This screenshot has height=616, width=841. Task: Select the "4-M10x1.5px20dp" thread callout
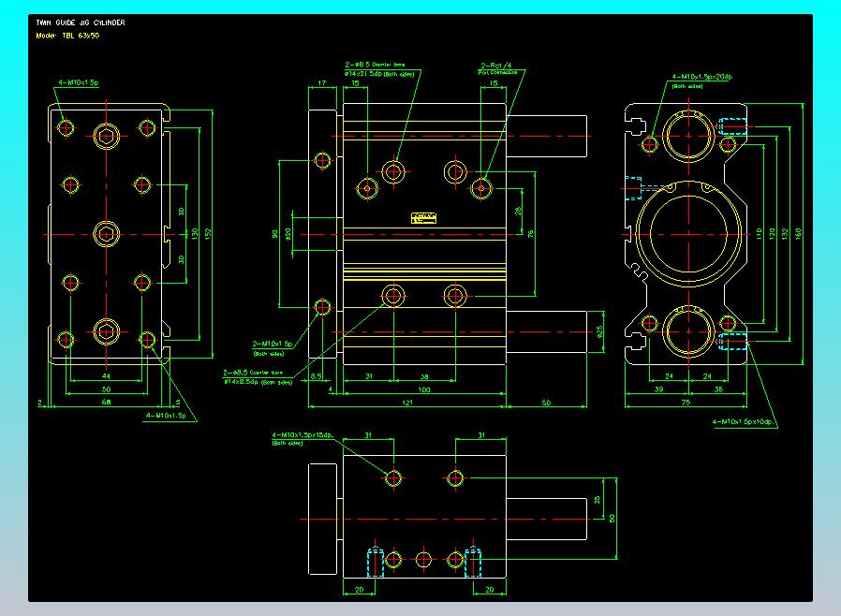point(701,77)
